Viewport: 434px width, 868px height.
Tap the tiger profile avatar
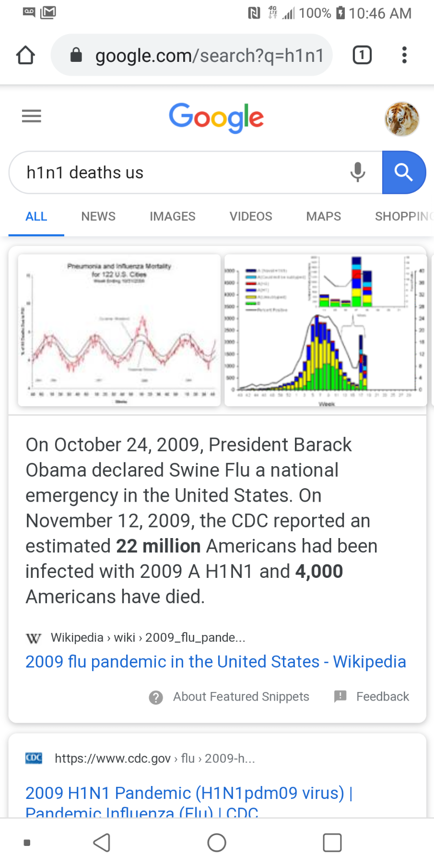coord(402,119)
